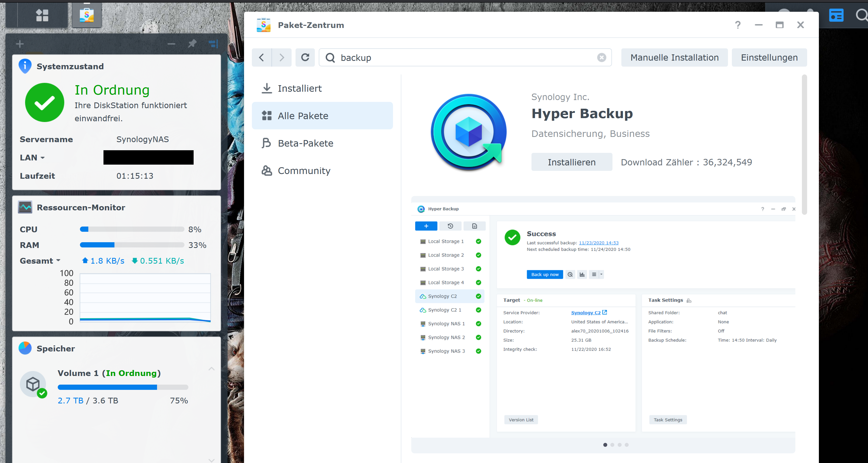Click the package details scrollbar

[804, 145]
